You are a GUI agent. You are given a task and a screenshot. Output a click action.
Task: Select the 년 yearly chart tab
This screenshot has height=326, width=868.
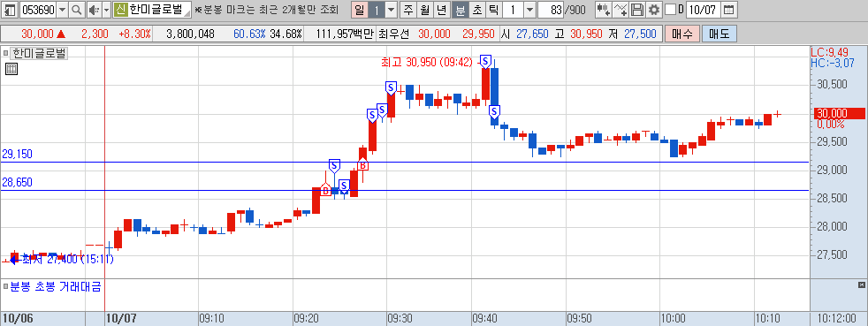click(x=441, y=10)
